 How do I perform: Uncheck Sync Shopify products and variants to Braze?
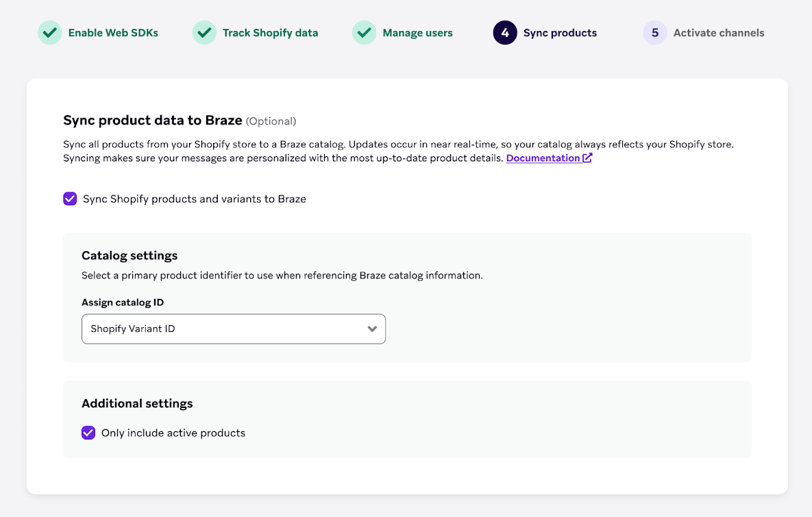pyautogui.click(x=70, y=199)
